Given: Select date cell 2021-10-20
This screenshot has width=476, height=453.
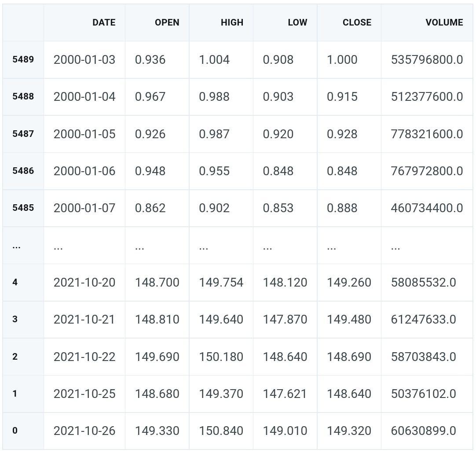Looking at the screenshot, I should point(84,283).
